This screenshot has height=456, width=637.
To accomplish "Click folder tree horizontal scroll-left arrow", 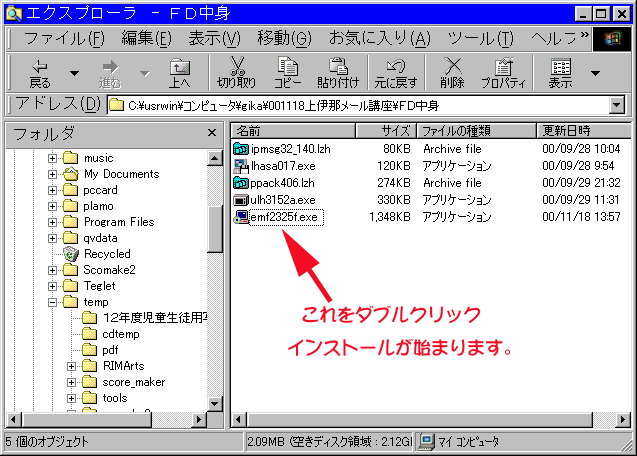I will [x=14, y=419].
